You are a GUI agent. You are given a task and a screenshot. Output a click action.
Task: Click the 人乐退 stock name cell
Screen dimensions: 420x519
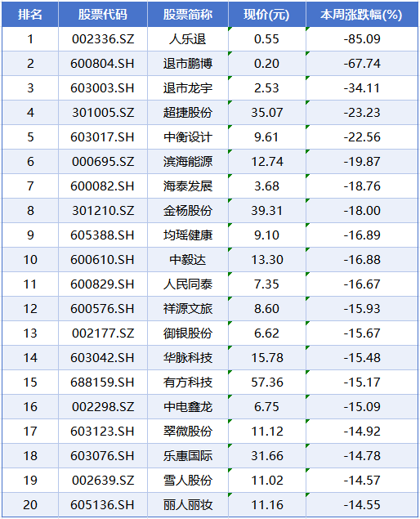[x=188, y=39]
